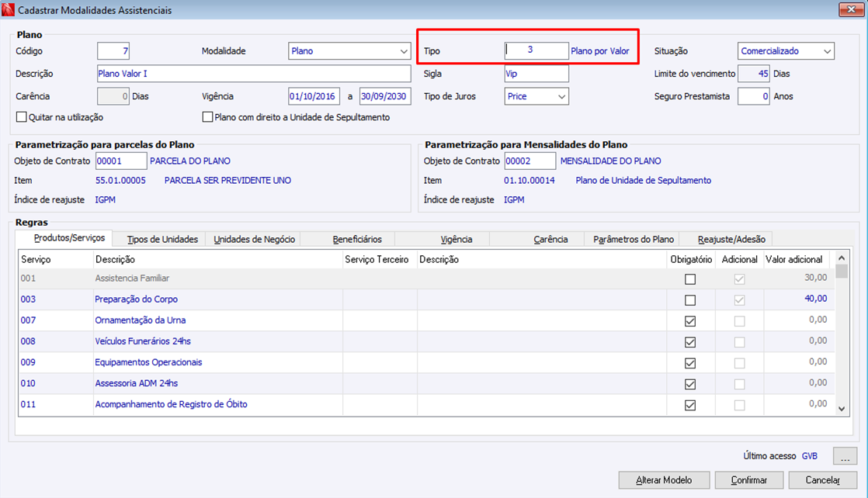The image size is (868, 498).
Task: Click the Alterar Modelo button
Action: [x=664, y=480]
